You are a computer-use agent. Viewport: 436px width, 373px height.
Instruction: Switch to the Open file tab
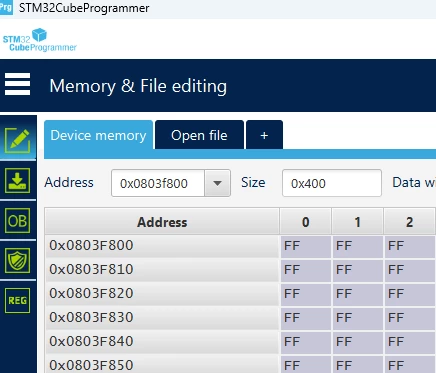[199, 135]
